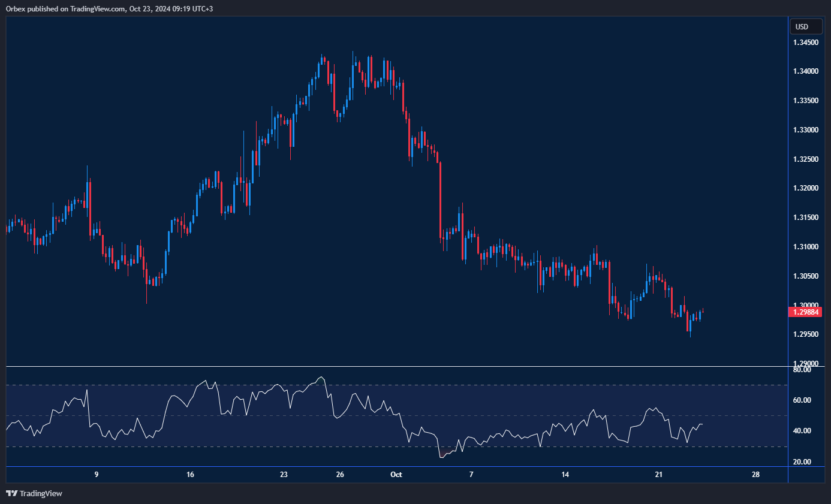This screenshot has height=504, width=831.
Task: Select the 1.34500 price axis label
Action: (x=806, y=43)
